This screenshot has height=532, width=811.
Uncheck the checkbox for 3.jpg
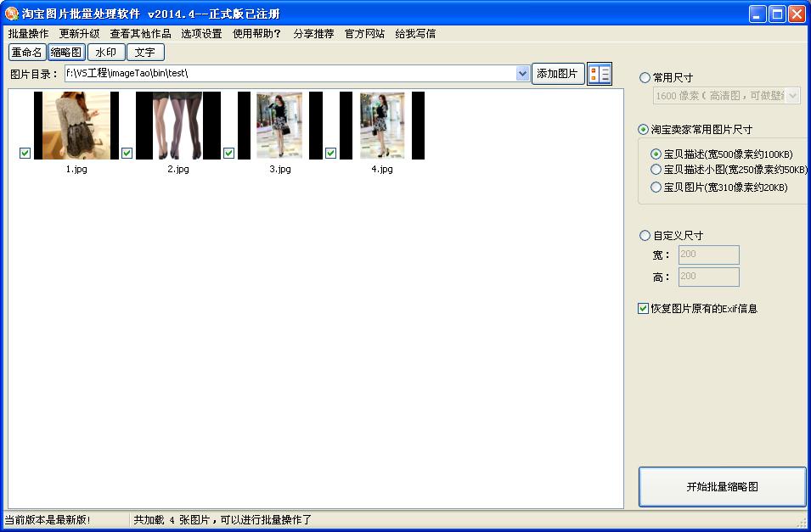tap(228, 153)
